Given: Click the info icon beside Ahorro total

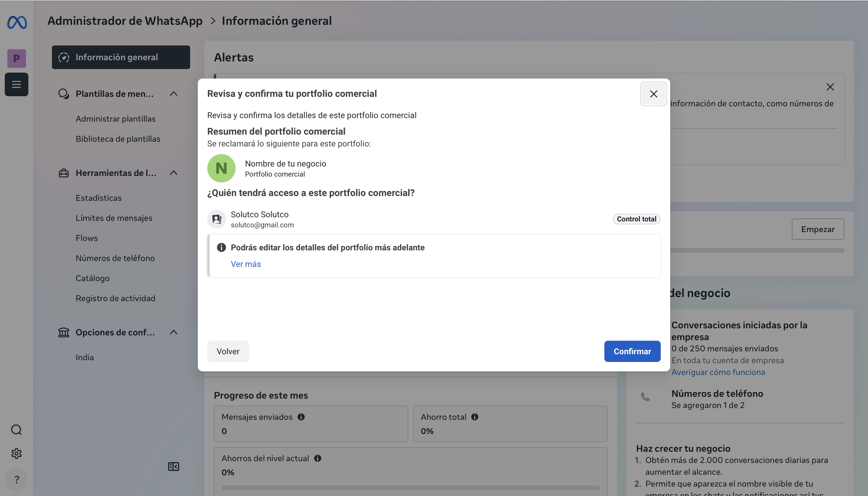Looking at the screenshot, I should (475, 417).
